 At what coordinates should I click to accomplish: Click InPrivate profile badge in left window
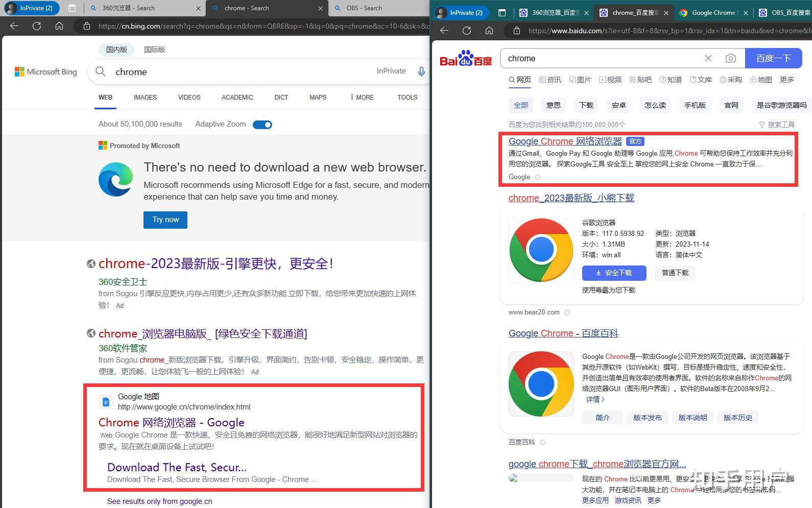tap(31, 8)
